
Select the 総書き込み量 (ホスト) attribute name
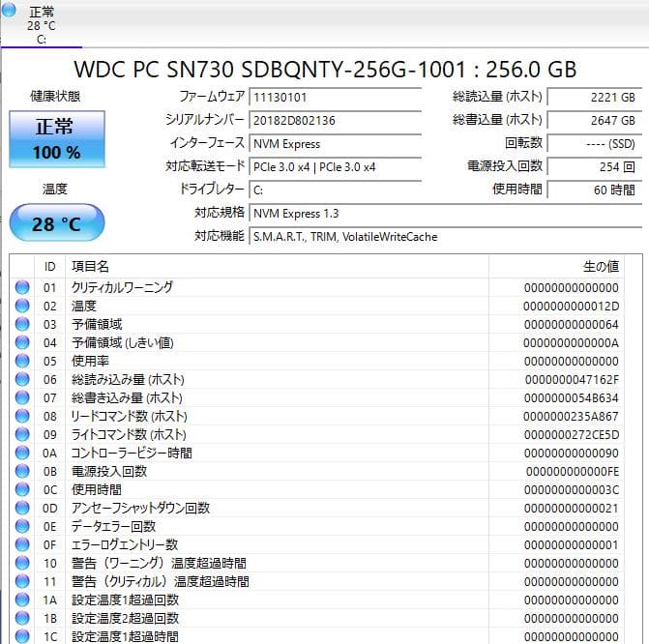coord(127,397)
